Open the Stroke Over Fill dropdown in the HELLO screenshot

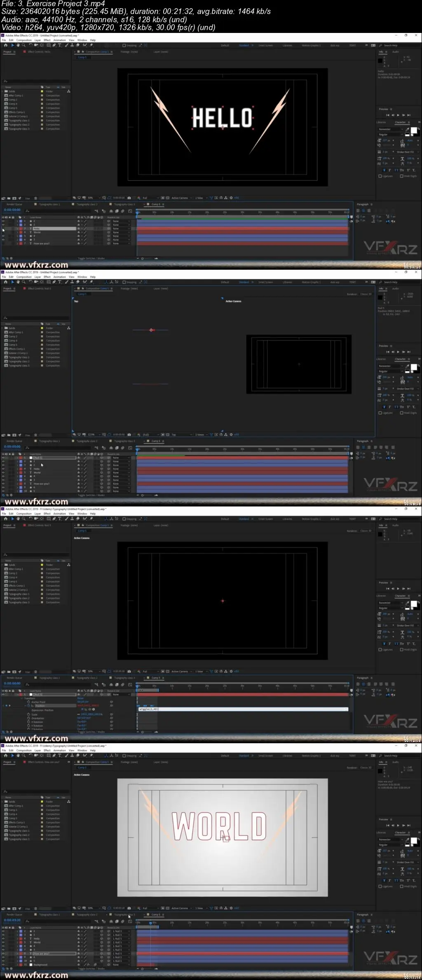(408, 152)
